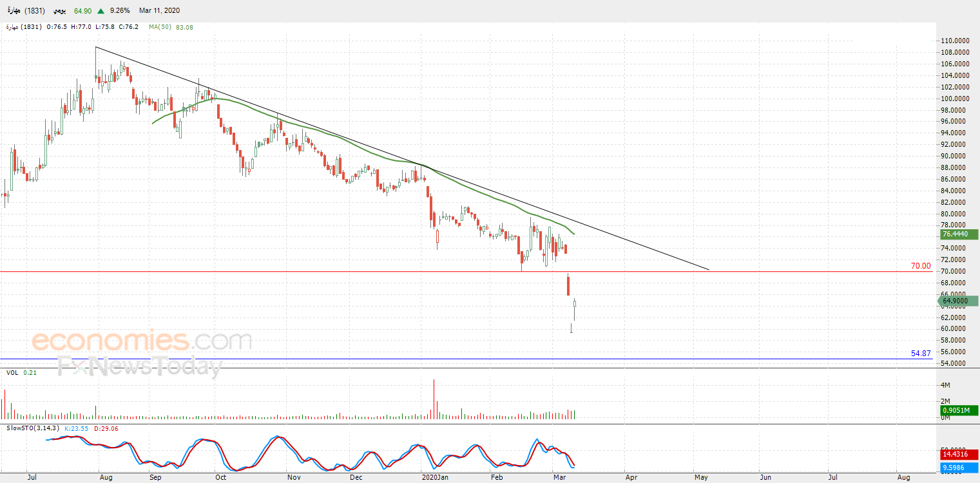Click the Oct time axis label
The width and height of the screenshot is (980, 483).
[221, 478]
